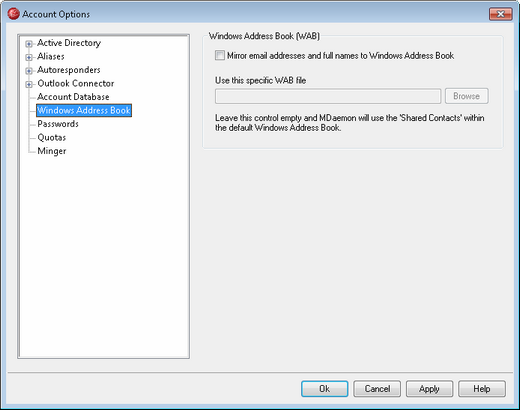Expand the Outlook Connector tree node
This screenshot has width=520, height=410.
tap(29, 84)
